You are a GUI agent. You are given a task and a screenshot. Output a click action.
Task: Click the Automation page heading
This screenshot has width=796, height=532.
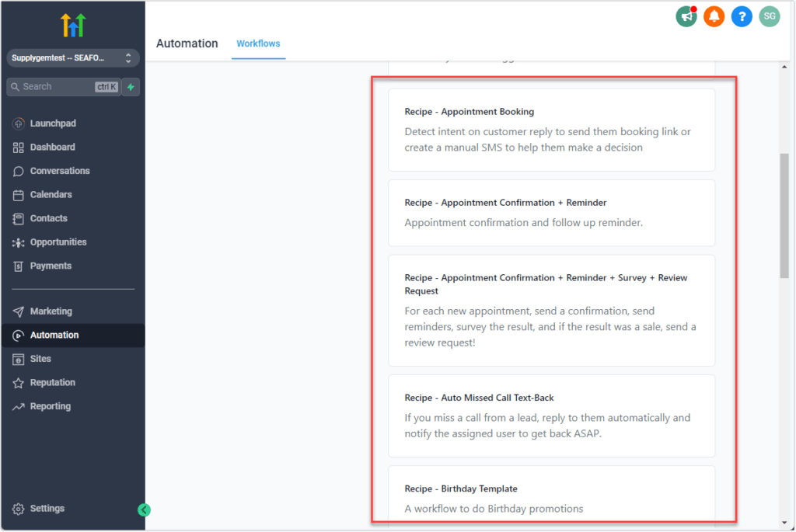coord(187,43)
